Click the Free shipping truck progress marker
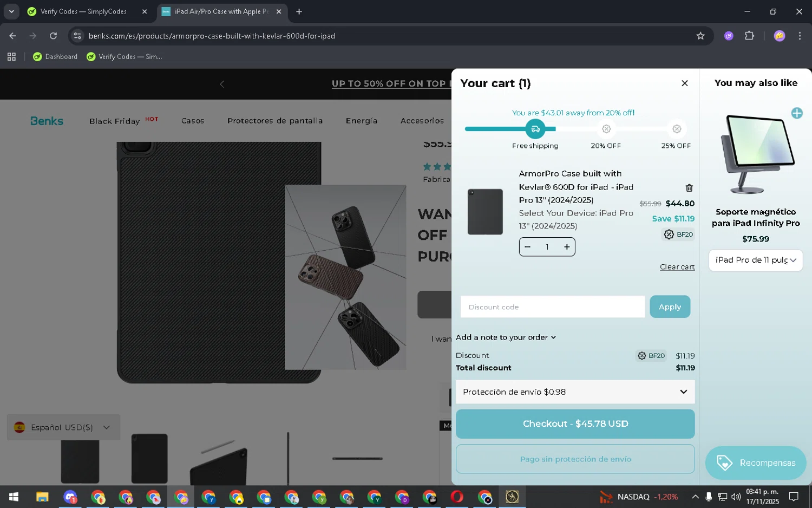This screenshot has width=812, height=508. [535, 129]
